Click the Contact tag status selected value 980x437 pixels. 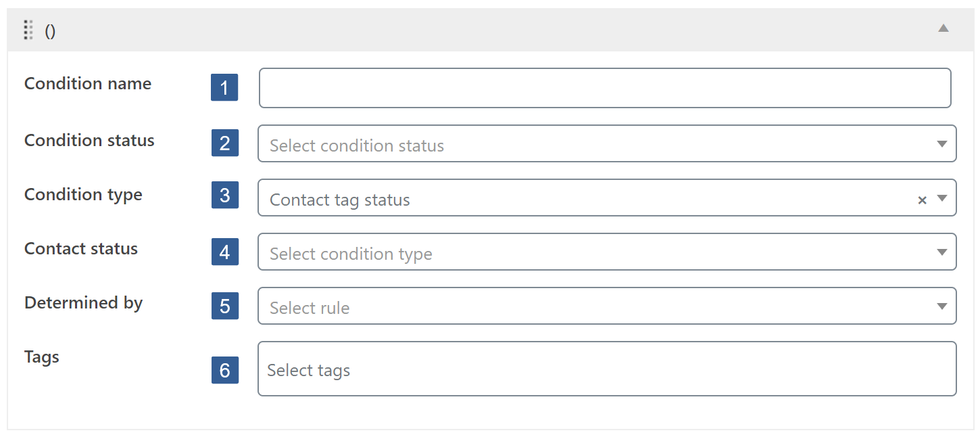coord(340,200)
